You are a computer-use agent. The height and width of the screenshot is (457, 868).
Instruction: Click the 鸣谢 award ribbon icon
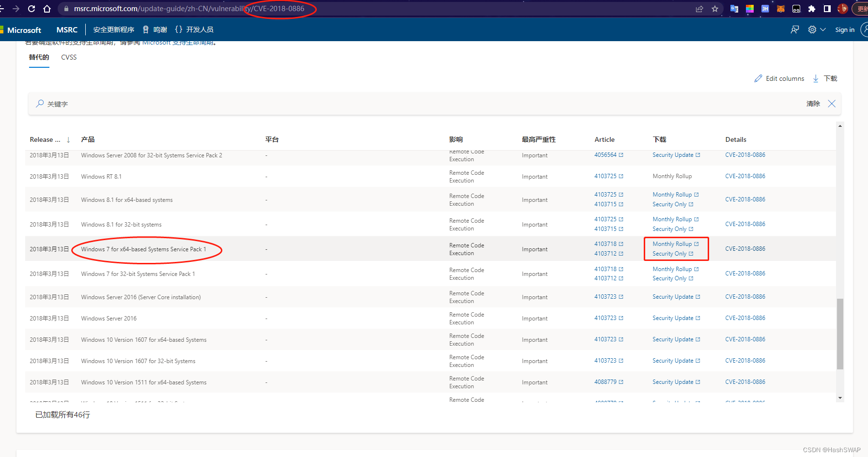[145, 30]
